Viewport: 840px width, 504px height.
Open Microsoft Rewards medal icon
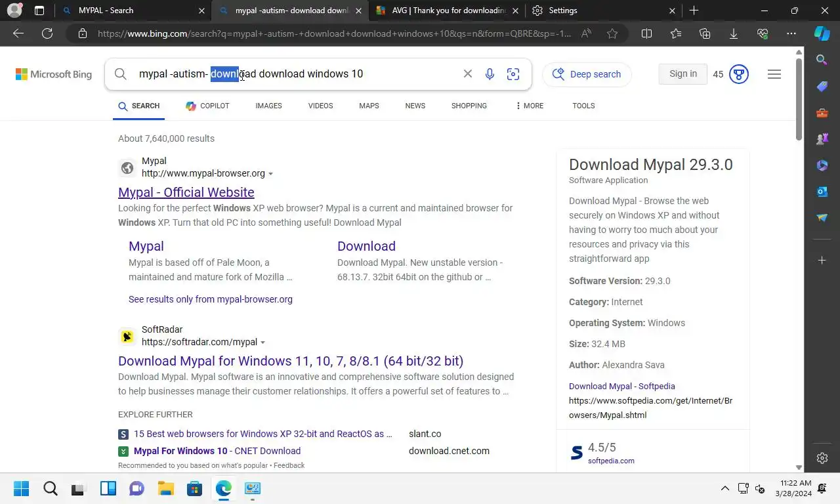(739, 74)
